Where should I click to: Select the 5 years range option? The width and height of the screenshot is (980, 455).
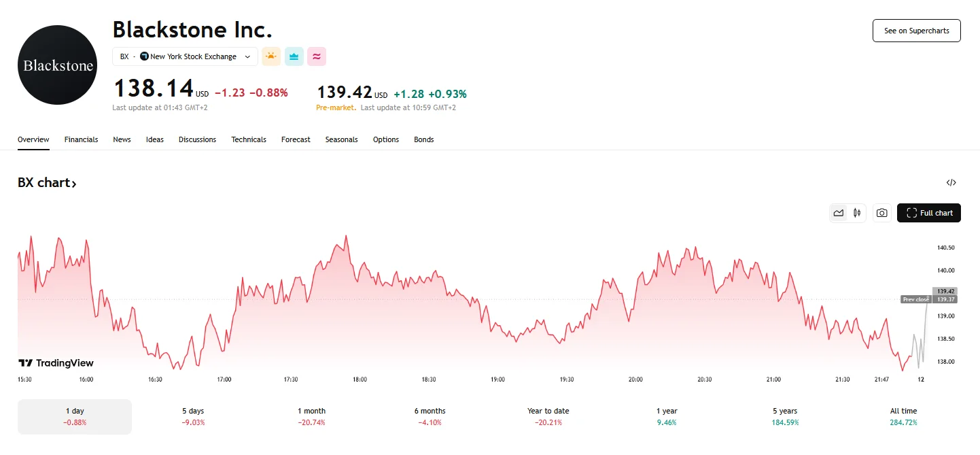pyautogui.click(x=784, y=416)
